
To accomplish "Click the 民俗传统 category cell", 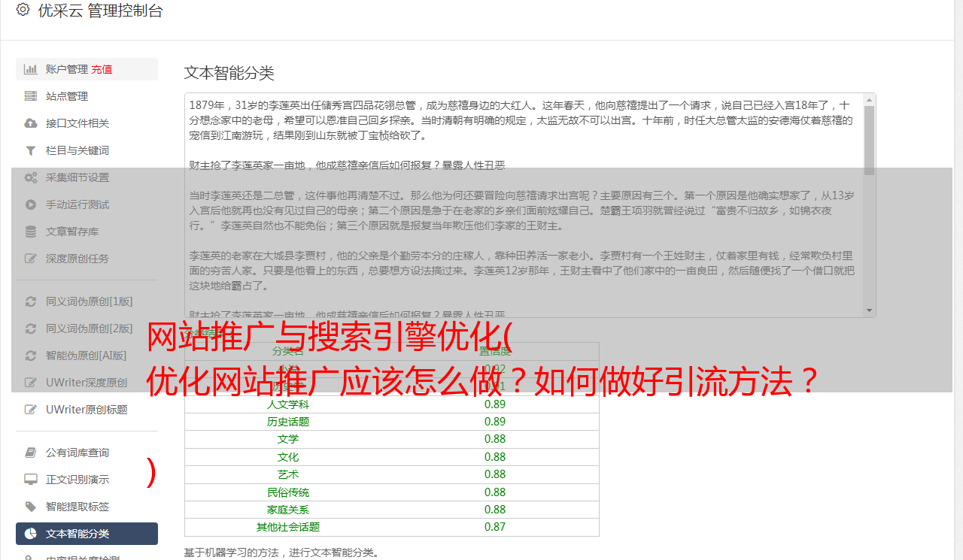I will pos(288,492).
